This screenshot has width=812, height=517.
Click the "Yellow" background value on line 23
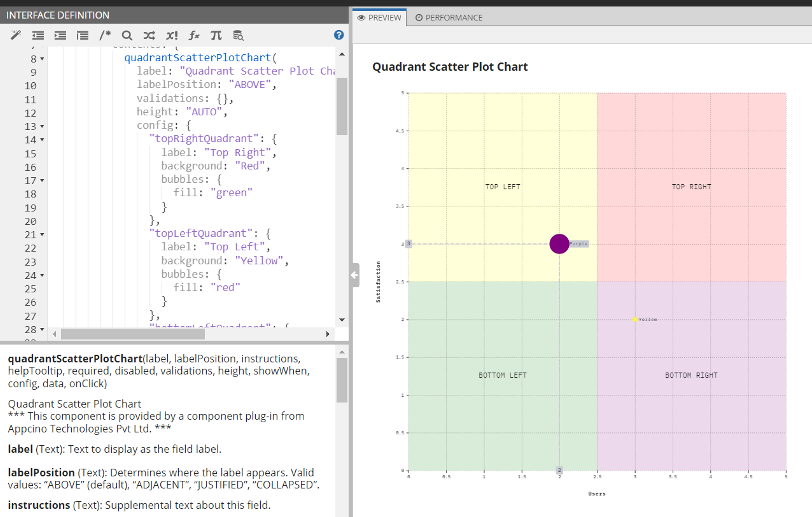(x=259, y=261)
